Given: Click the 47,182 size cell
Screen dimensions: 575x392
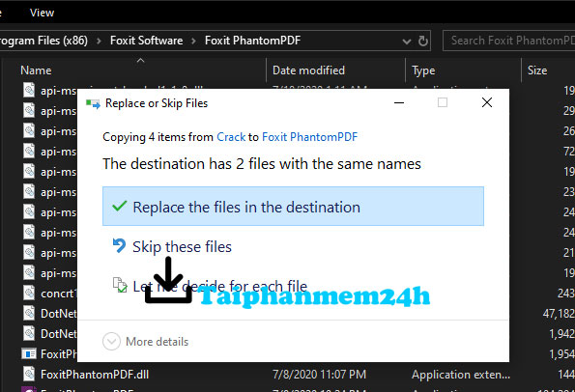Looking at the screenshot, I should pyautogui.click(x=559, y=314).
